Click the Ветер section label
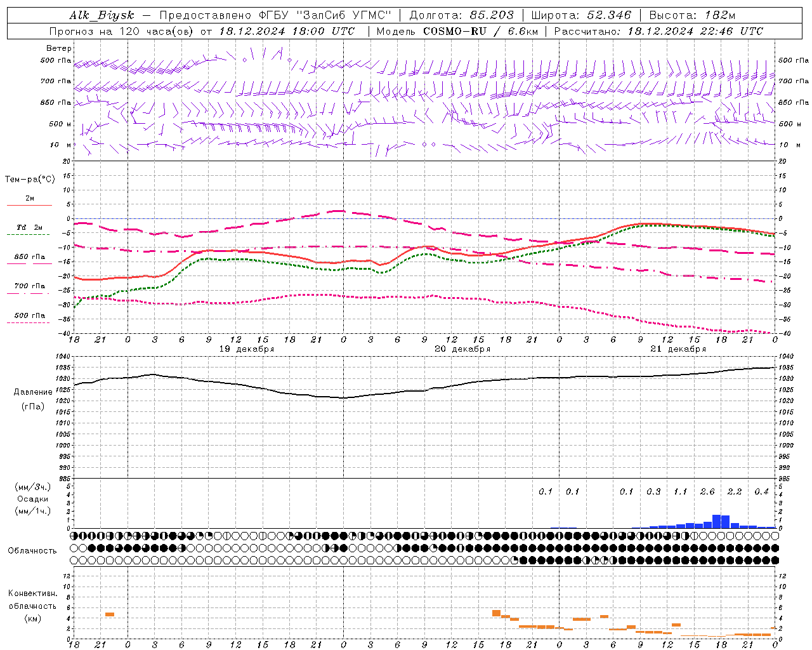The height and width of the screenshot is (650, 812). pyautogui.click(x=59, y=48)
